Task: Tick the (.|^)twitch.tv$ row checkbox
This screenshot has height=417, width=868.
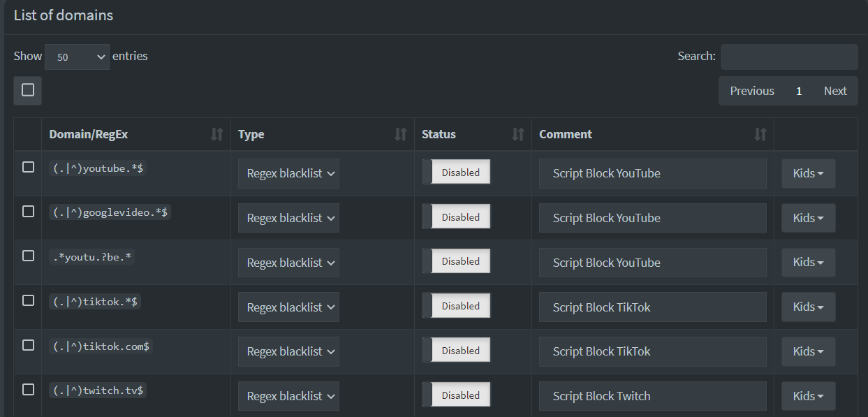Action: tap(28, 389)
